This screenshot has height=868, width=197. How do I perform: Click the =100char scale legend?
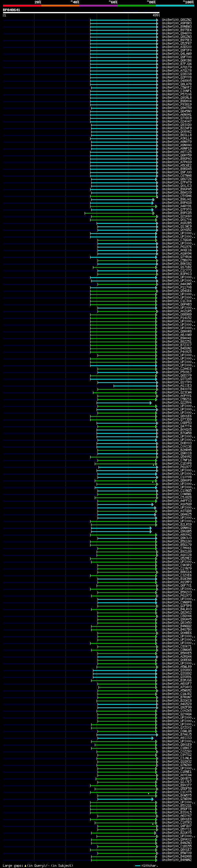point(147,865)
